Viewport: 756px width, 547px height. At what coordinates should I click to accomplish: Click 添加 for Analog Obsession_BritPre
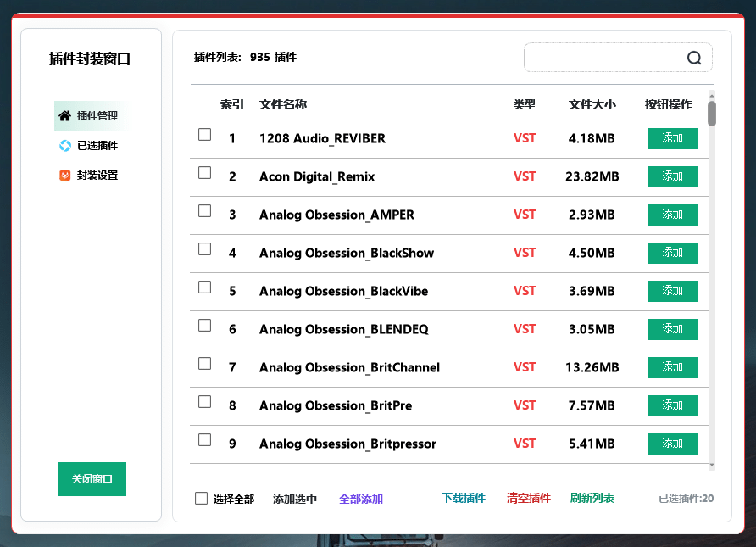pos(673,405)
